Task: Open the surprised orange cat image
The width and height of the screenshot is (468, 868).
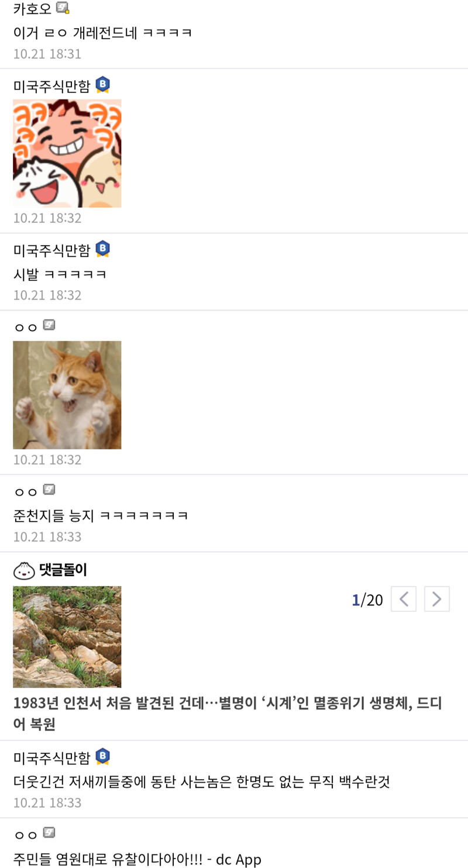Action: coord(67,395)
